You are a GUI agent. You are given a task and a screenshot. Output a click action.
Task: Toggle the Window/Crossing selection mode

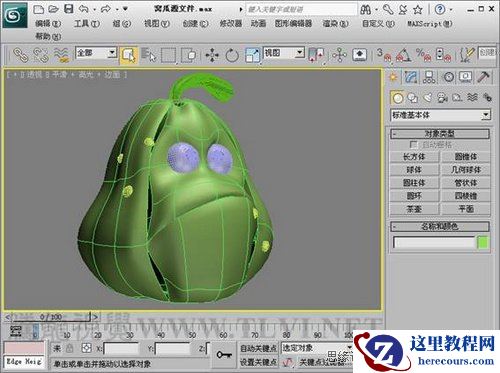tap(189, 55)
